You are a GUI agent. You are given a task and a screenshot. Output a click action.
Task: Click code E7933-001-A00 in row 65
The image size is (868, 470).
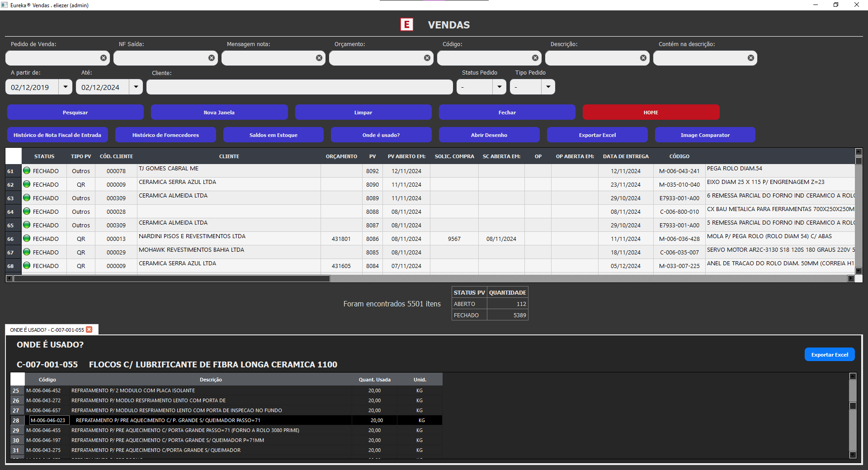point(679,225)
